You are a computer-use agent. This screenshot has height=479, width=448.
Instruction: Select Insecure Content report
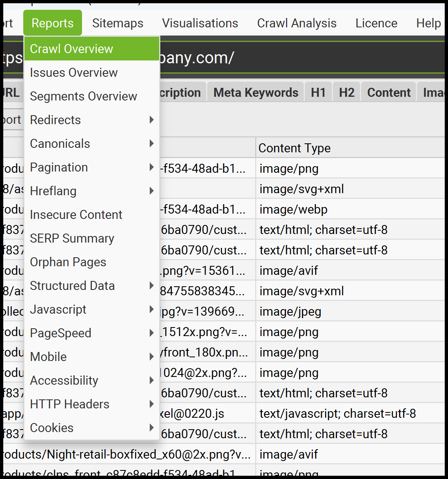(x=92, y=215)
